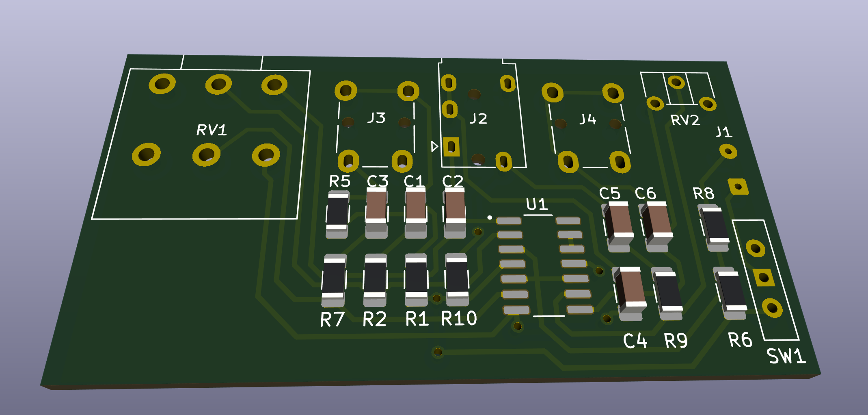Click the J3 silkscreen label
Image resolution: width=868 pixels, height=415 pixels.
pyautogui.click(x=376, y=118)
